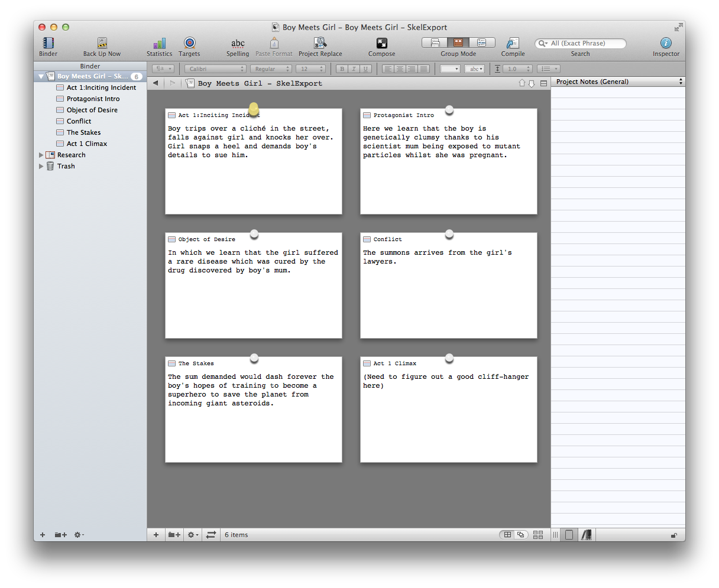Toggle the Binder sidebar
Viewport: 719px width, 588px height.
[48, 44]
